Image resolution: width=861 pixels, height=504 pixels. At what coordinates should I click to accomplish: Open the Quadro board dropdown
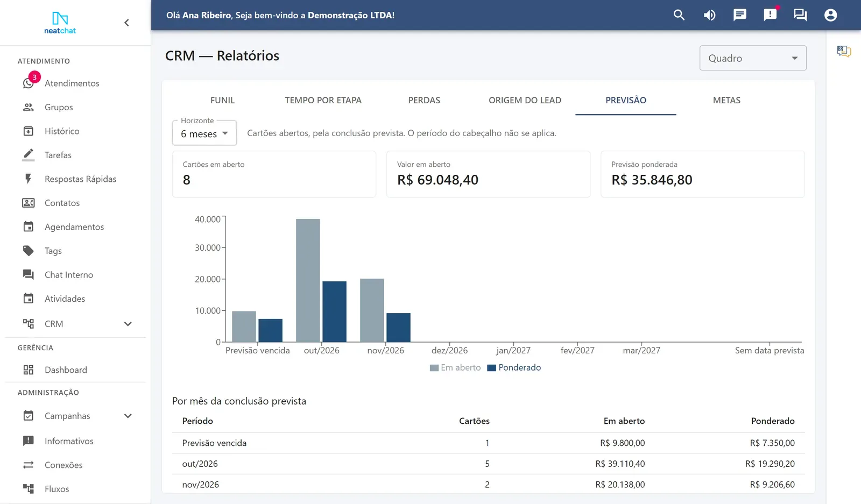coord(753,58)
